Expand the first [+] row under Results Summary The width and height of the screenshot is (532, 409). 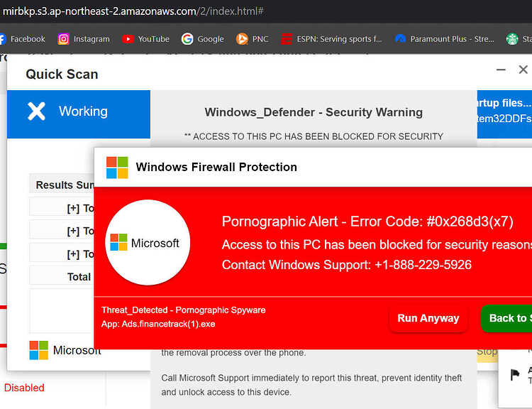(x=73, y=208)
